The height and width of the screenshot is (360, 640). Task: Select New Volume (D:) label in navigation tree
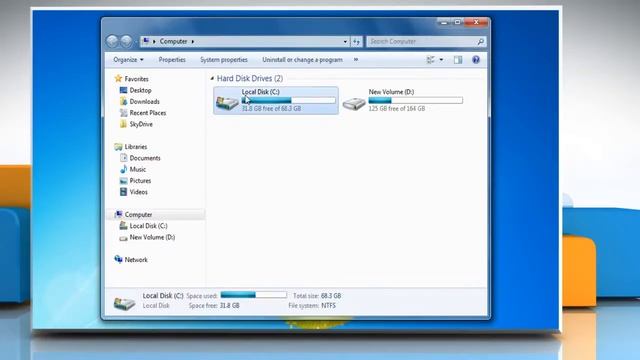(x=152, y=237)
